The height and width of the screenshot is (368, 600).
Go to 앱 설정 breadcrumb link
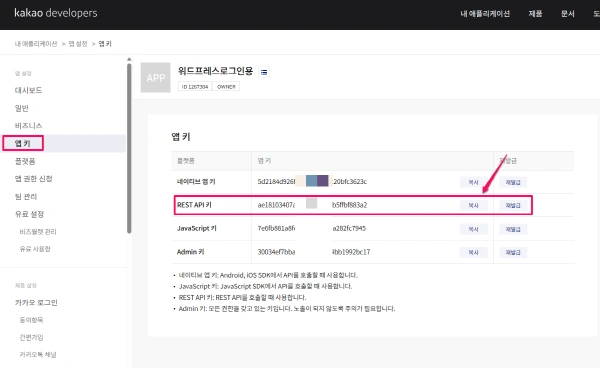click(78, 44)
